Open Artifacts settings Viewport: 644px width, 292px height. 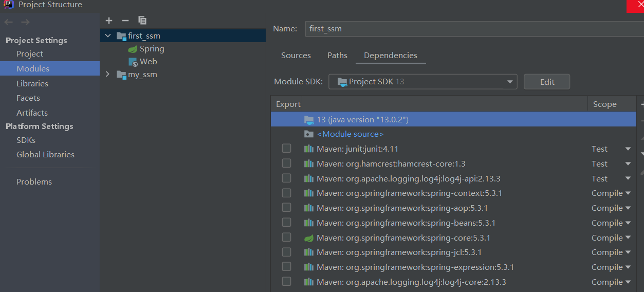(32, 113)
